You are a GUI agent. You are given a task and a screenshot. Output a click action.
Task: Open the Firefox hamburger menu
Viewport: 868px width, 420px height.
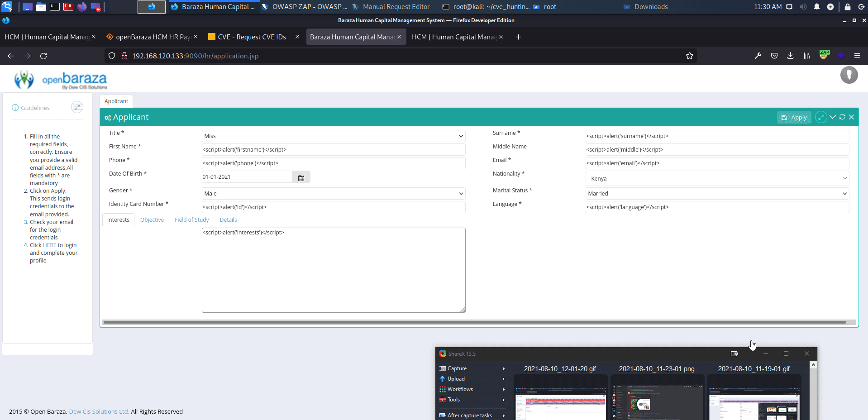point(857,56)
